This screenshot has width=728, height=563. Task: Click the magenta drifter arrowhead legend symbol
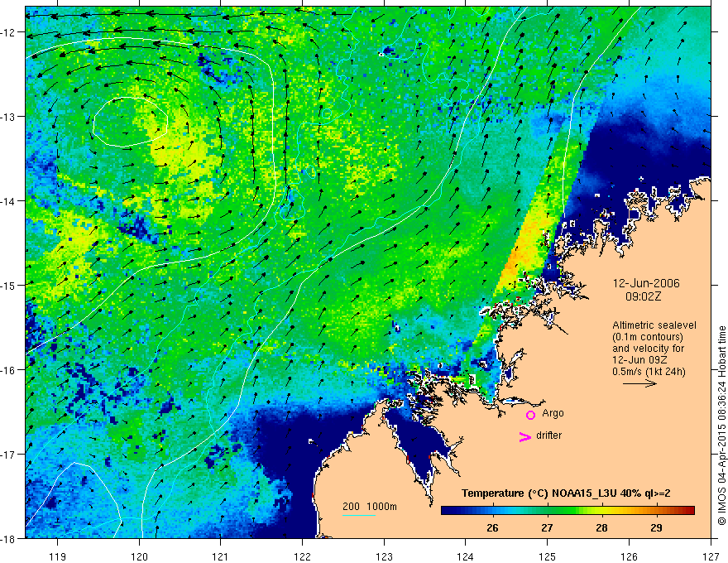(525, 436)
